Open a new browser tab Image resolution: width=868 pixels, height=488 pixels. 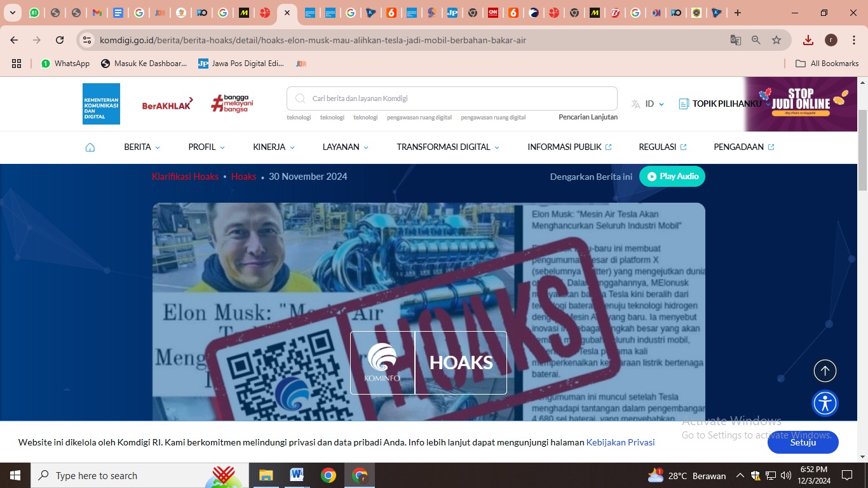click(x=737, y=13)
